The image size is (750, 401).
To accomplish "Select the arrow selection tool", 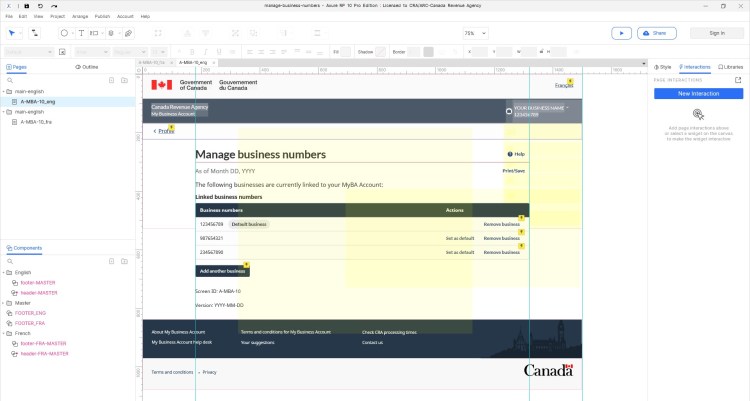I will [12, 33].
